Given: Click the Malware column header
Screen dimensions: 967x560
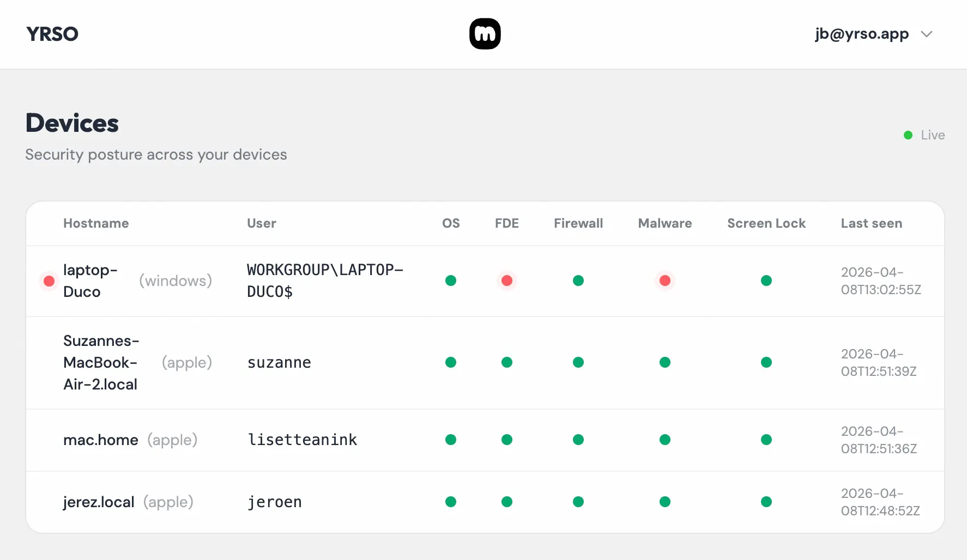Looking at the screenshot, I should 665,223.
